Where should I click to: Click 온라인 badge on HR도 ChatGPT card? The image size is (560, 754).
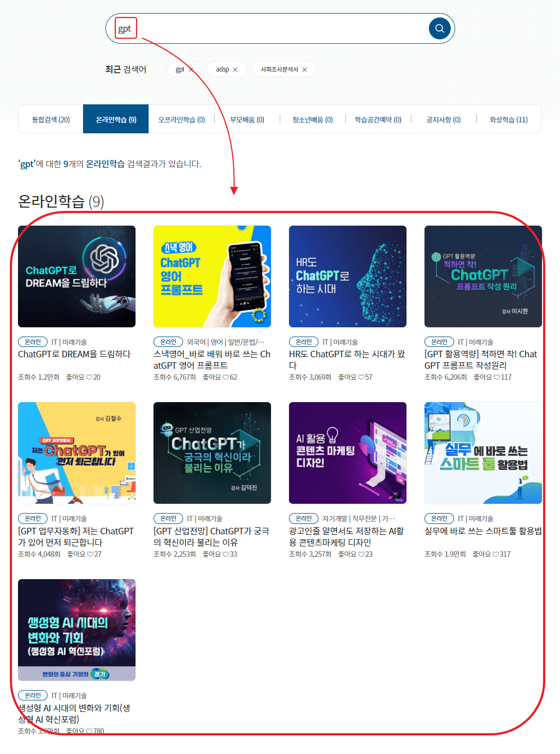click(x=304, y=342)
